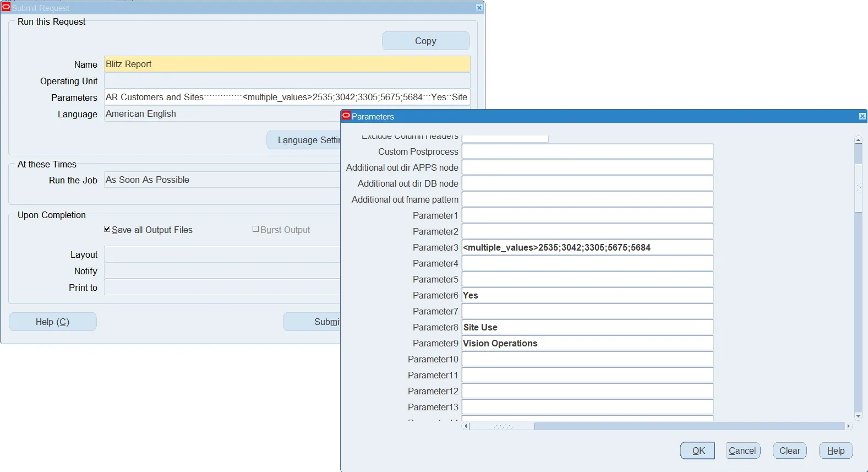Click the 'Run this Request' section label
868x472 pixels.
click(x=52, y=21)
